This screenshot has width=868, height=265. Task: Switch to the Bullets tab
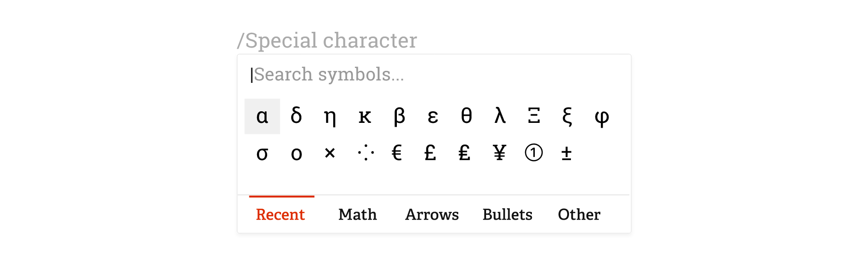click(507, 214)
